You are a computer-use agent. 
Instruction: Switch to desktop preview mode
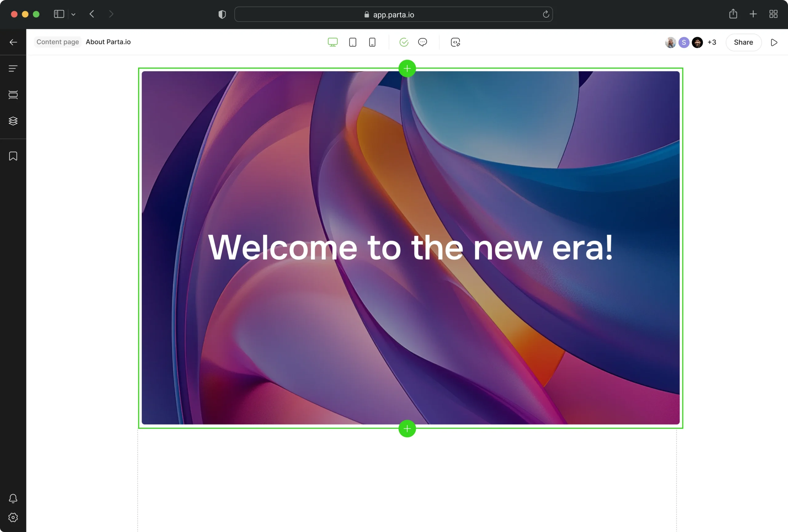[x=333, y=42]
